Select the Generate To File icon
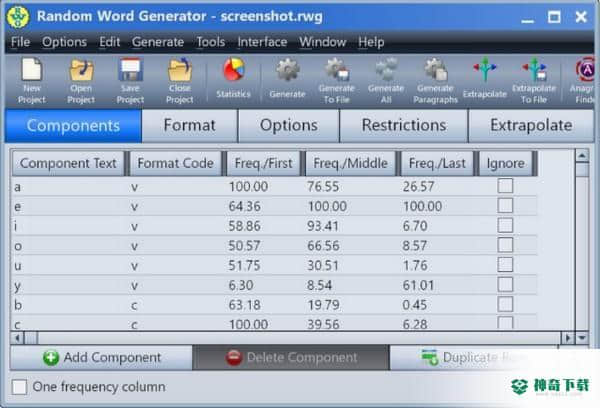 pos(336,81)
